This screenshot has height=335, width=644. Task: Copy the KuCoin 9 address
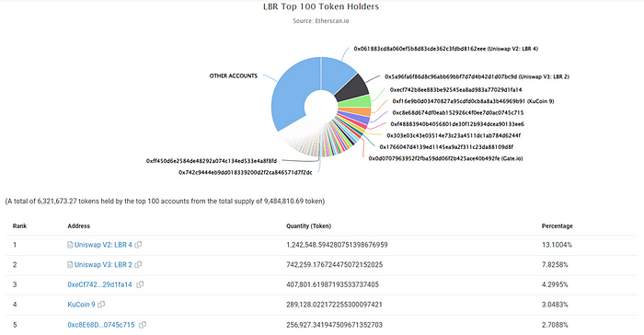coord(101,305)
